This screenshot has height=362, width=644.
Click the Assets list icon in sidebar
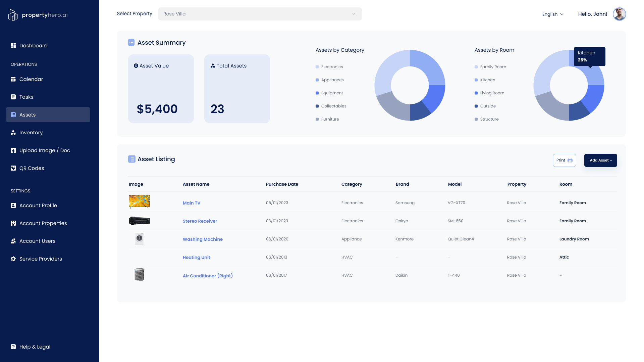[x=13, y=115]
